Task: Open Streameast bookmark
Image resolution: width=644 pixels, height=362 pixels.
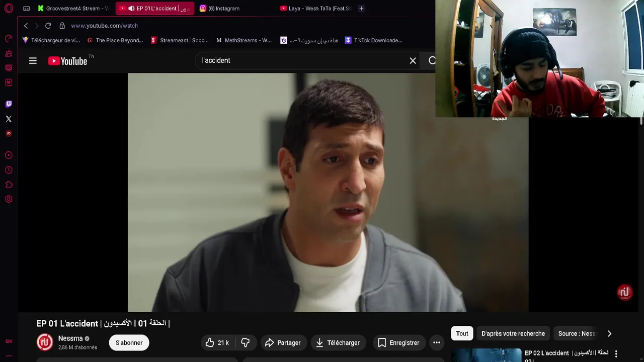Action: pos(180,40)
